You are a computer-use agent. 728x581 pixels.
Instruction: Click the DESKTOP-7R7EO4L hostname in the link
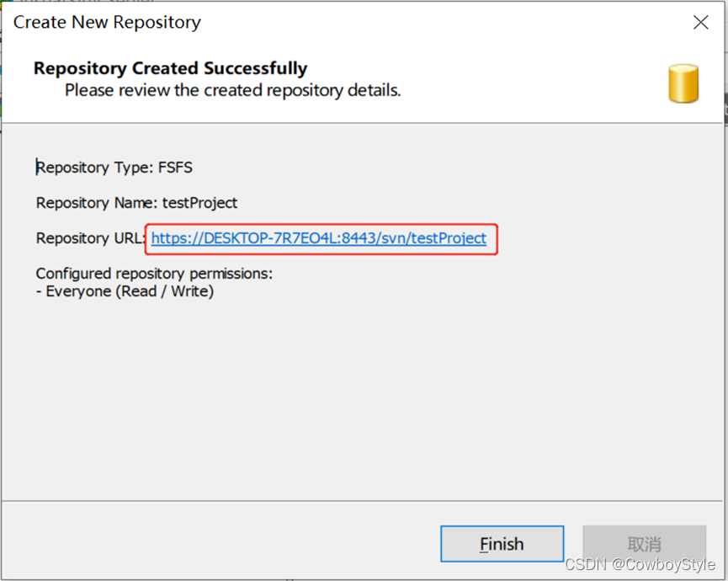(264, 238)
